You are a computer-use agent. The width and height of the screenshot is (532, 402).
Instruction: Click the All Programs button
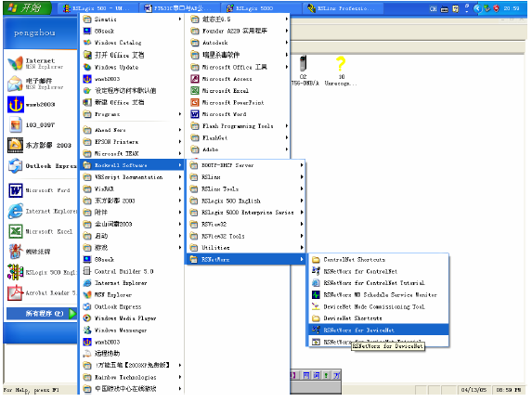point(42,314)
